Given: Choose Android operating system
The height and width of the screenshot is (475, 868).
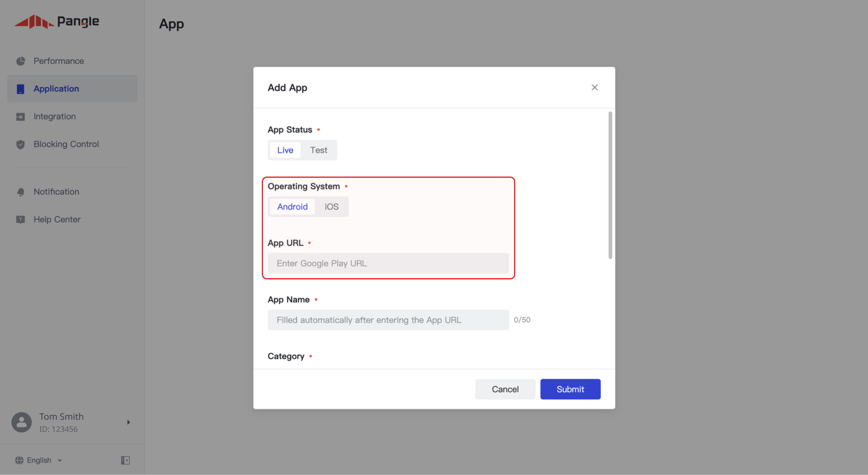Looking at the screenshot, I should (x=292, y=207).
